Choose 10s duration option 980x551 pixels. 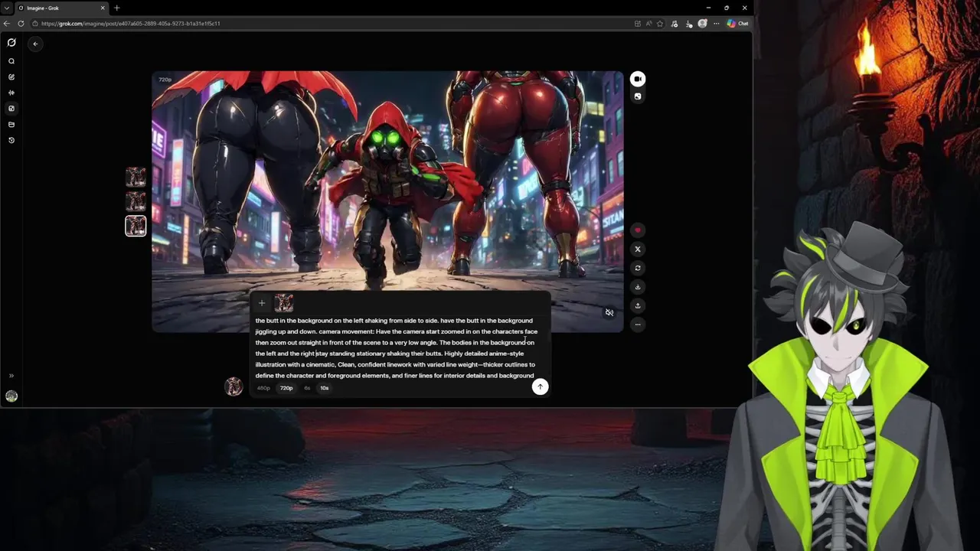coord(325,388)
